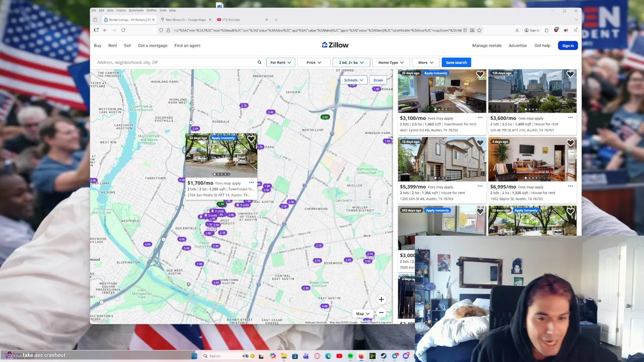
Task: Save the San Pedro St map popup listing
Action: coord(251,139)
